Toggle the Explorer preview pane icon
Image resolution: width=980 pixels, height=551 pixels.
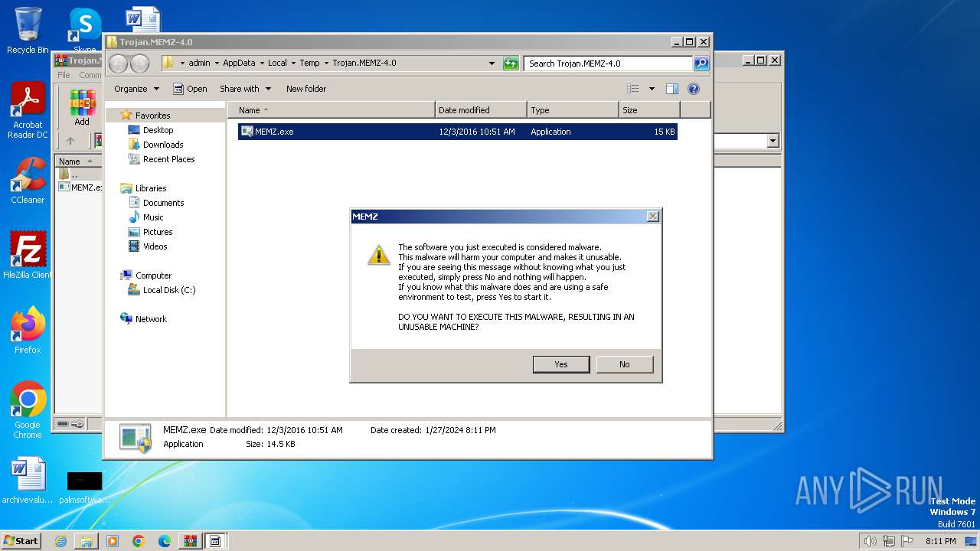click(672, 89)
